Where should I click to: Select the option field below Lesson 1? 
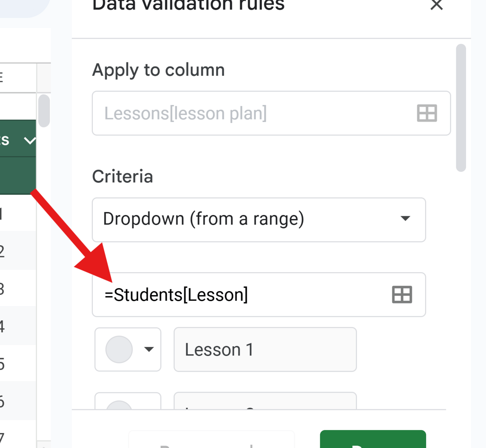click(265, 401)
